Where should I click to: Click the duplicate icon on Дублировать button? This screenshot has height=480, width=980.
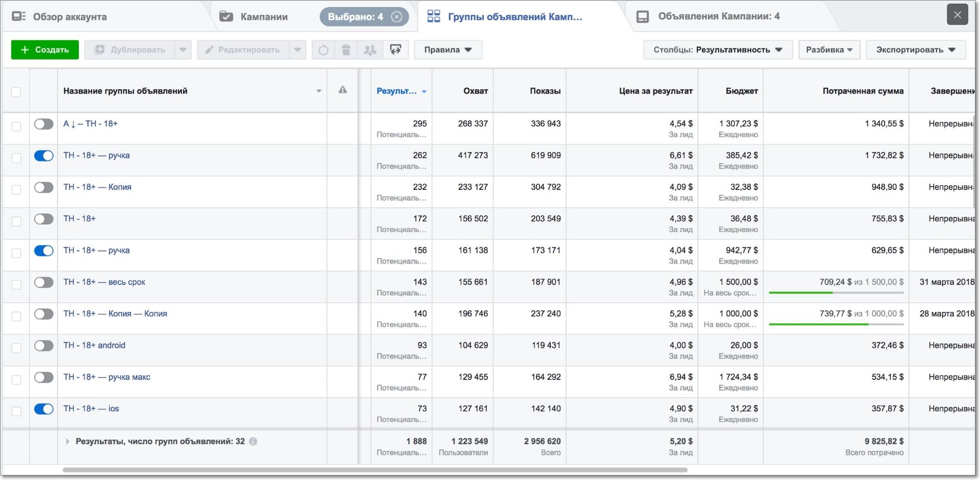[100, 50]
